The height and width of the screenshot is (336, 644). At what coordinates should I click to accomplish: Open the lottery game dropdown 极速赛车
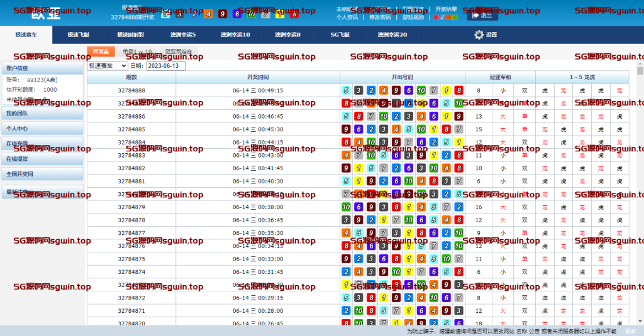click(108, 66)
